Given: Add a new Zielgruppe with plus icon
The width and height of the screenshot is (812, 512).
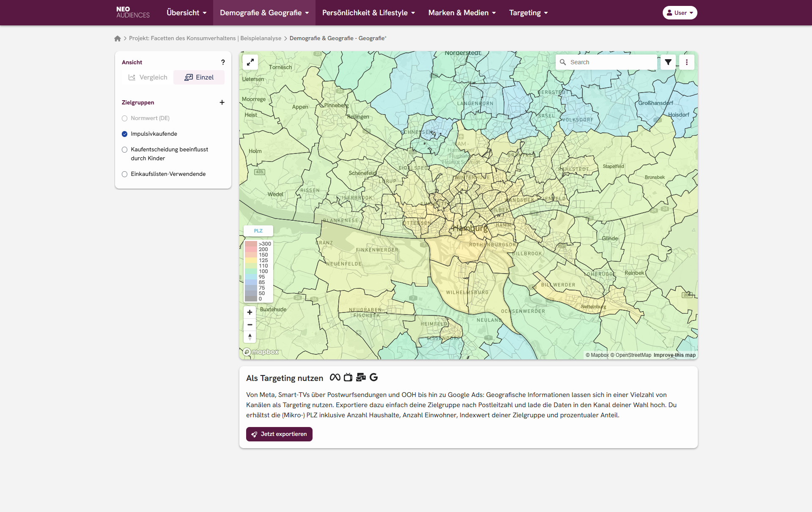Looking at the screenshot, I should (222, 102).
